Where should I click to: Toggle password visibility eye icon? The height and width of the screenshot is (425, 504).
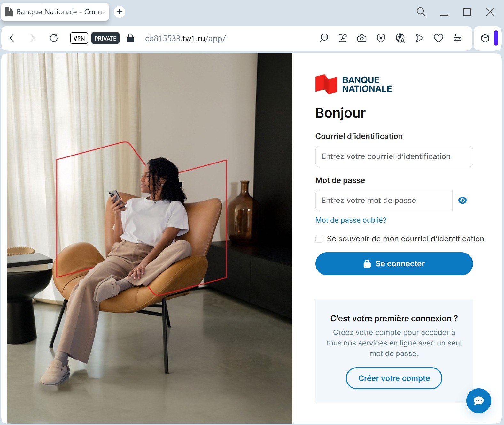coord(462,201)
